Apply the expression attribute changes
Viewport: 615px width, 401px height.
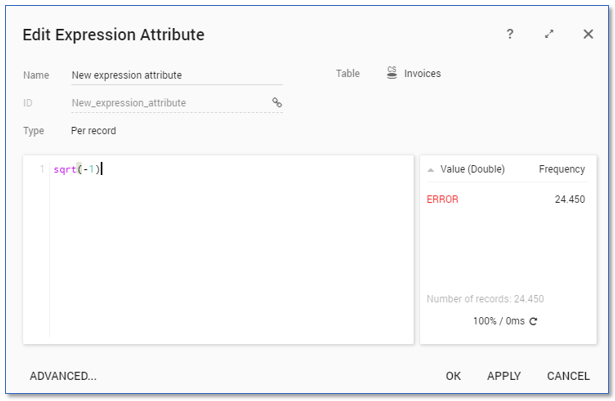click(504, 376)
